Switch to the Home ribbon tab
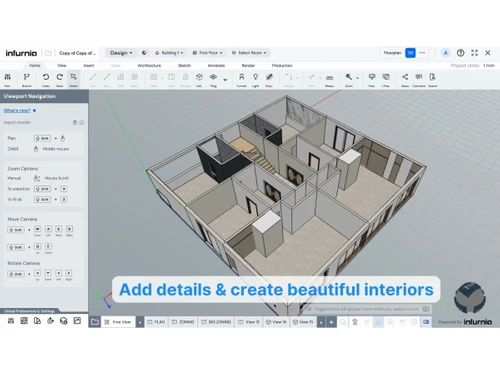 pos(35,65)
